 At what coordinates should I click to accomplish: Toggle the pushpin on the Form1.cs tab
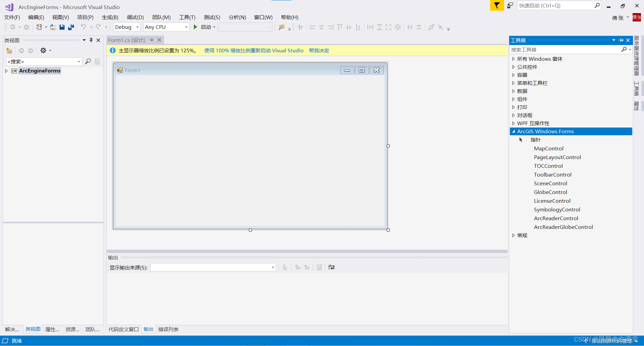click(x=152, y=40)
